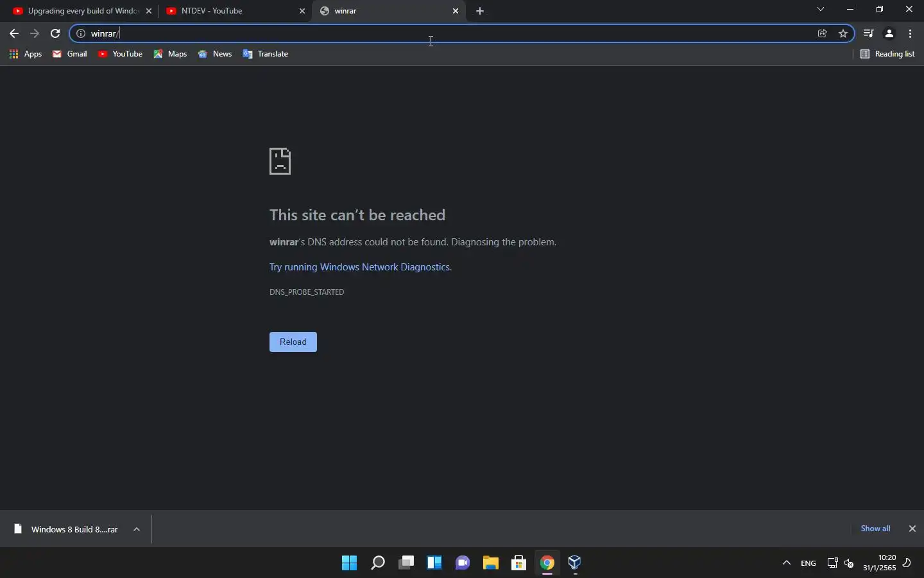Open File Explorer from the taskbar
Screen dimensions: 924x578
[492, 564]
